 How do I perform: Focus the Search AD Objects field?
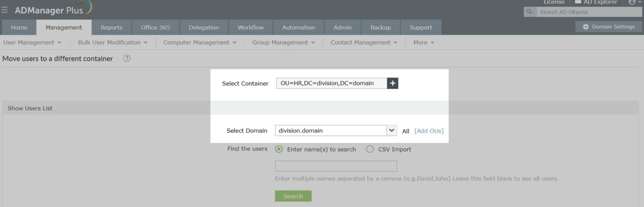click(x=589, y=12)
